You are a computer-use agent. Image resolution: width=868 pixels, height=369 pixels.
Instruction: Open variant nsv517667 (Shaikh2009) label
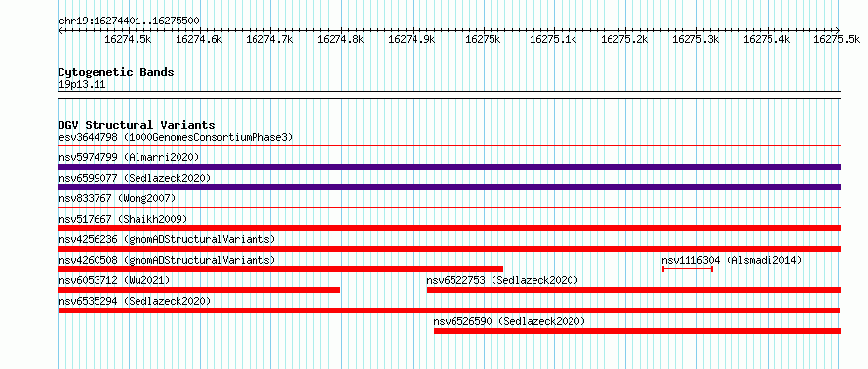(x=123, y=219)
